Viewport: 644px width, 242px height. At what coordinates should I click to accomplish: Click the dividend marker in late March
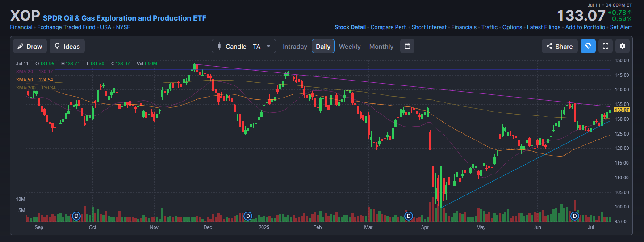[x=408, y=216]
